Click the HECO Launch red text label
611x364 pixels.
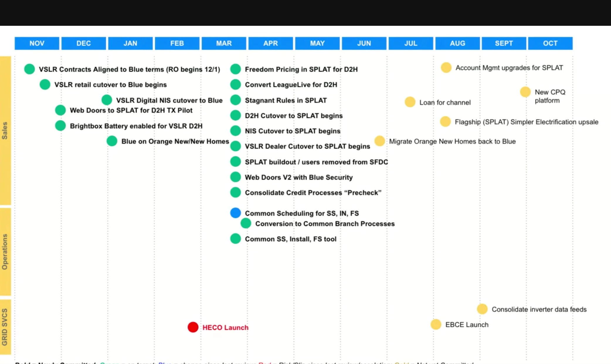tap(225, 327)
